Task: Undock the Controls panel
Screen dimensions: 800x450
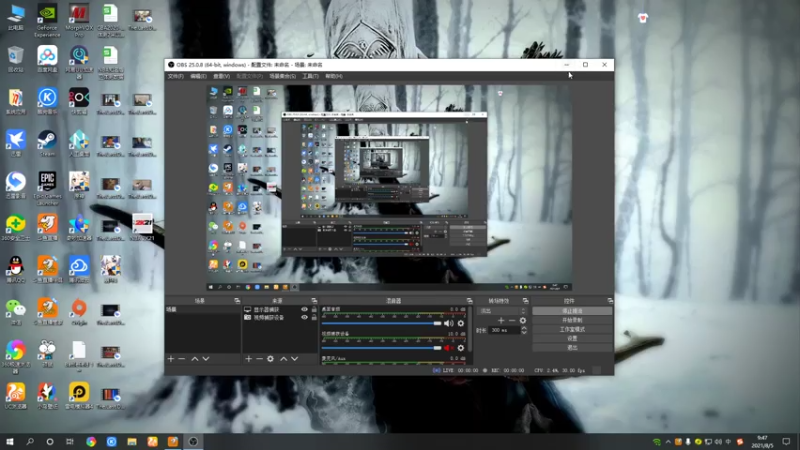Action: coord(610,301)
